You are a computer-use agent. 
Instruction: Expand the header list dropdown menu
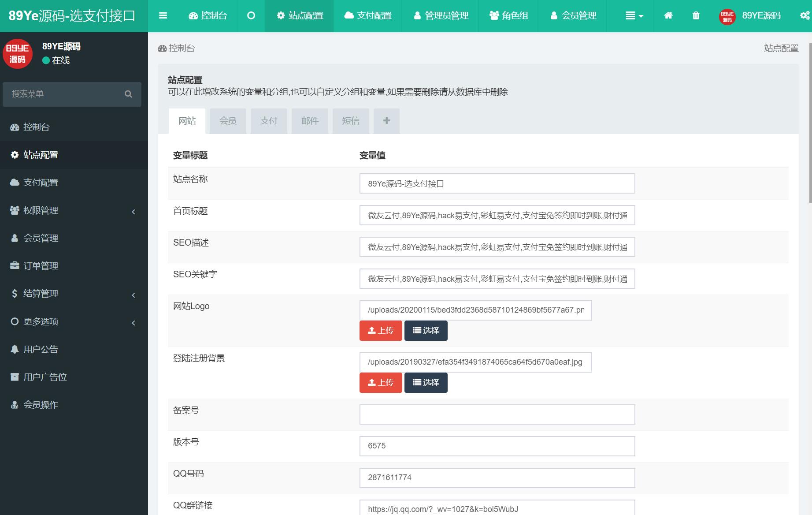click(x=634, y=16)
